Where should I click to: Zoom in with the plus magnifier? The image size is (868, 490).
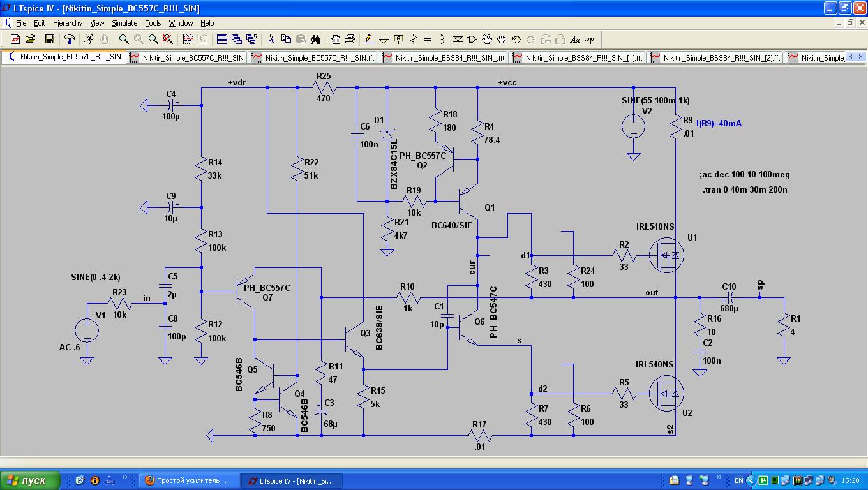click(124, 40)
